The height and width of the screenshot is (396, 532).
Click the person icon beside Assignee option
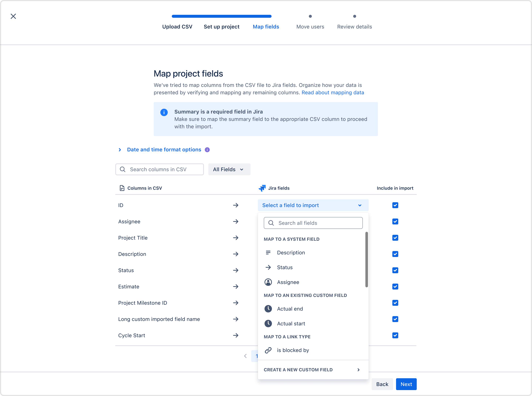pos(268,282)
